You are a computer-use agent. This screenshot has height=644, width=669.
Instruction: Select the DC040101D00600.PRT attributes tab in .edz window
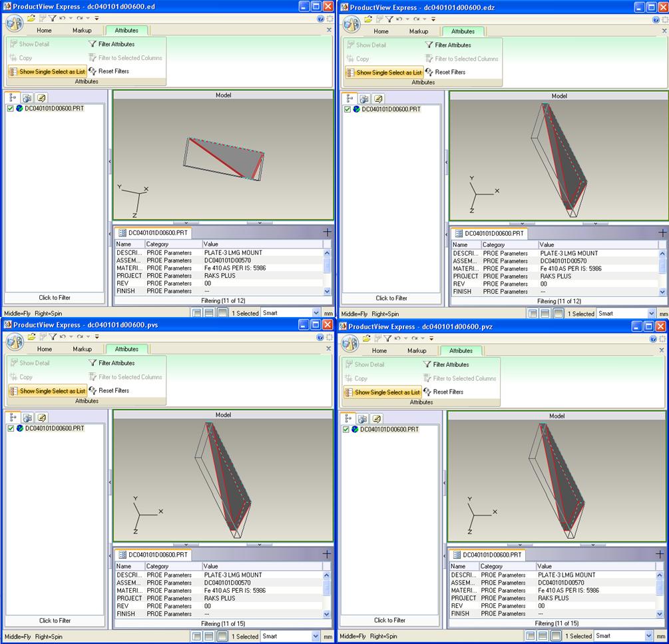pos(489,234)
